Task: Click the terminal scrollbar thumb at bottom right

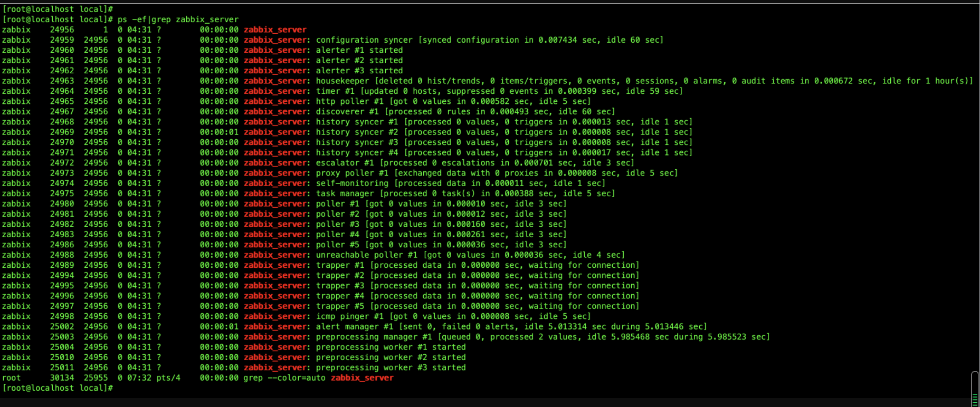Action: click(x=975, y=389)
